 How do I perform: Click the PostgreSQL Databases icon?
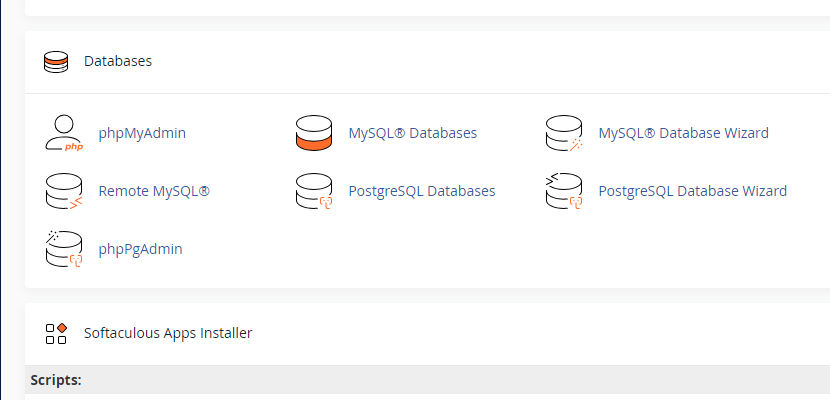coord(313,191)
